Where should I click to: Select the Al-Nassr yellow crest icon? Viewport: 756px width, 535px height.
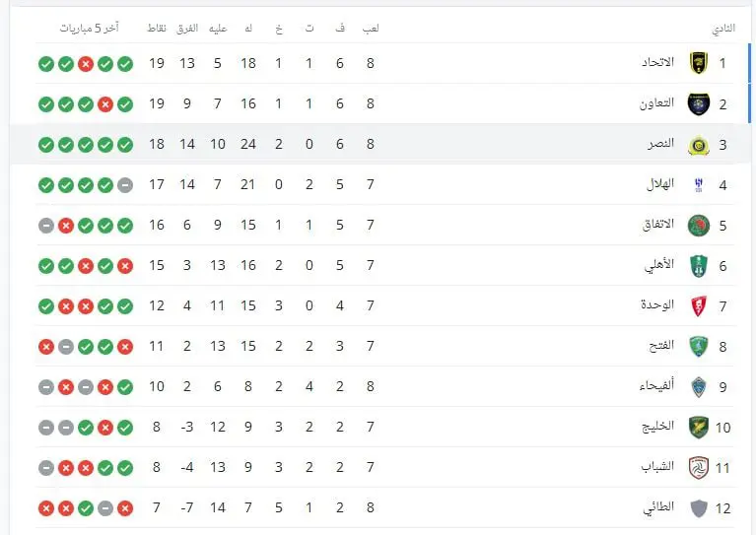(698, 145)
